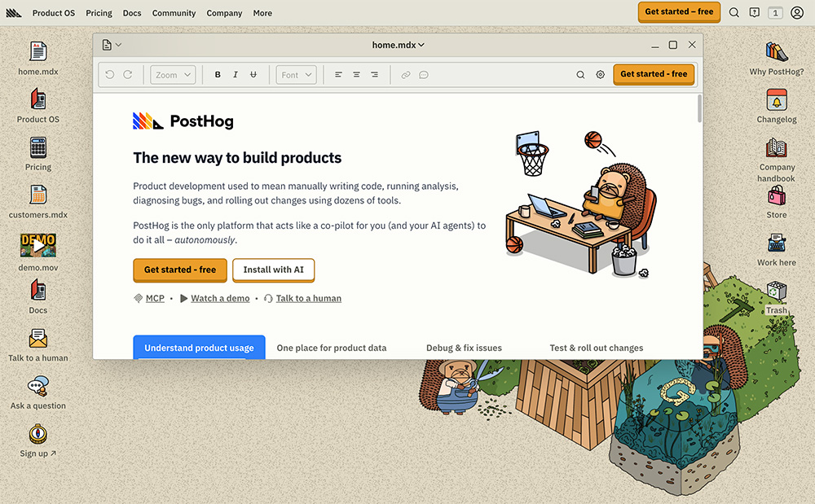Open the Zoom dropdown

click(173, 75)
